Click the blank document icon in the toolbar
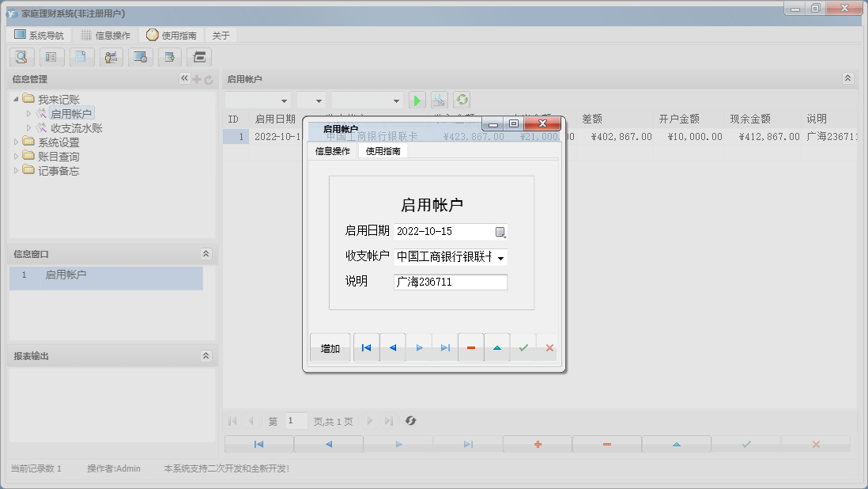This screenshot has height=489, width=868. click(x=81, y=57)
